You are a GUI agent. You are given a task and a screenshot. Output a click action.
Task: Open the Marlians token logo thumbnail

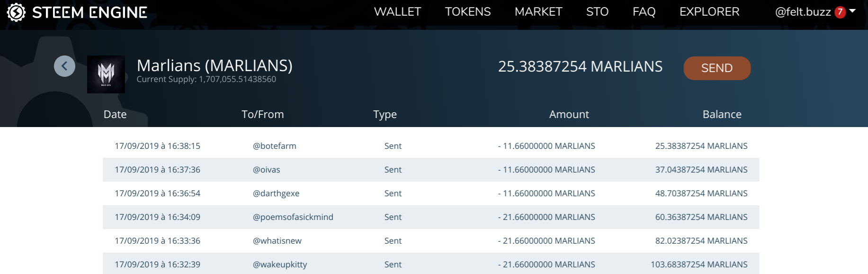[106, 74]
